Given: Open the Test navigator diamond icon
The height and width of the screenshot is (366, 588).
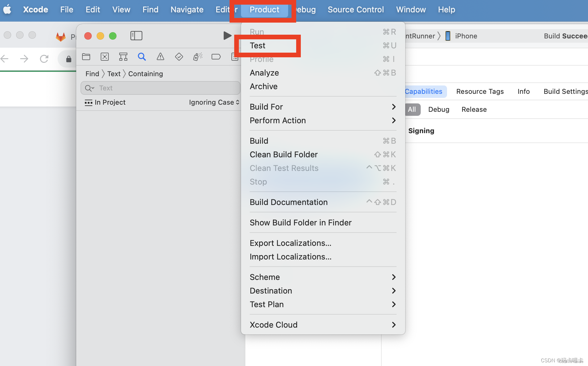Looking at the screenshot, I should coord(179,57).
